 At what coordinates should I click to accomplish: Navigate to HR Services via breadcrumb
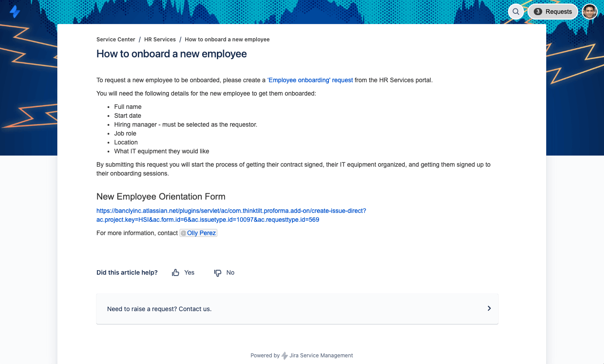click(x=160, y=39)
